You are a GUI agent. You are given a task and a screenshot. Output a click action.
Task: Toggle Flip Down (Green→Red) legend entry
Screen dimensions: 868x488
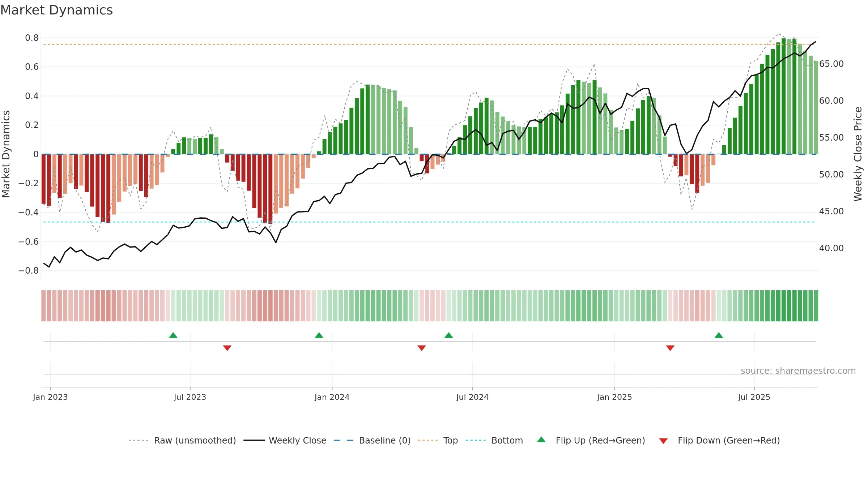(x=719, y=440)
